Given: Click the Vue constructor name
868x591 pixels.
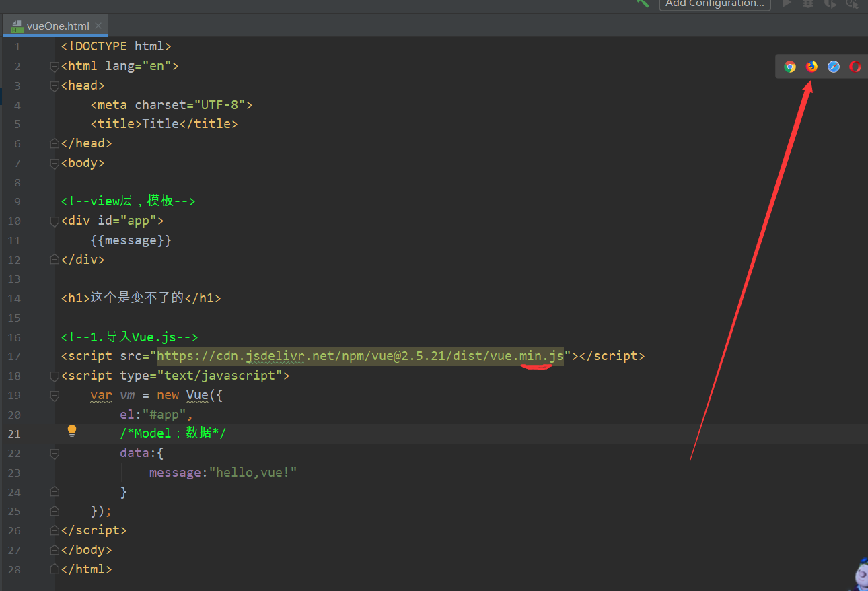Looking at the screenshot, I should [197, 395].
